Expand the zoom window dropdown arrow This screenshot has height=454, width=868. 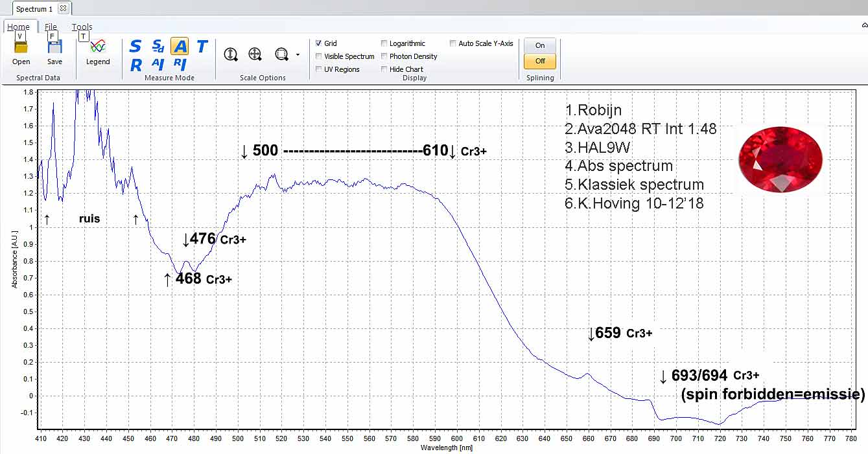[298, 55]
